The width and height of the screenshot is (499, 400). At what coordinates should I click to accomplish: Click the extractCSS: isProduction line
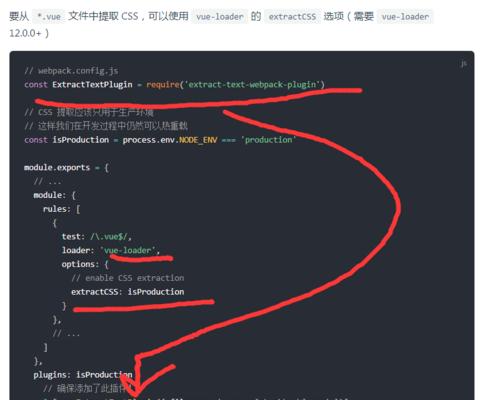[127, 292]
